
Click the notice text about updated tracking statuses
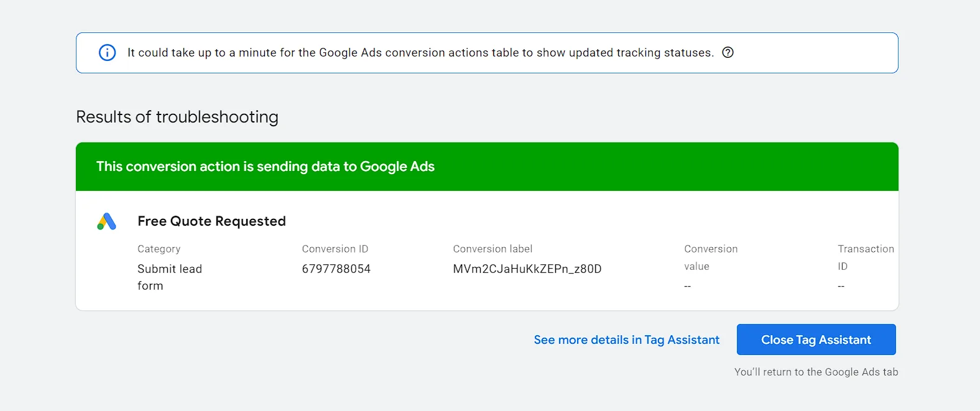420,53
